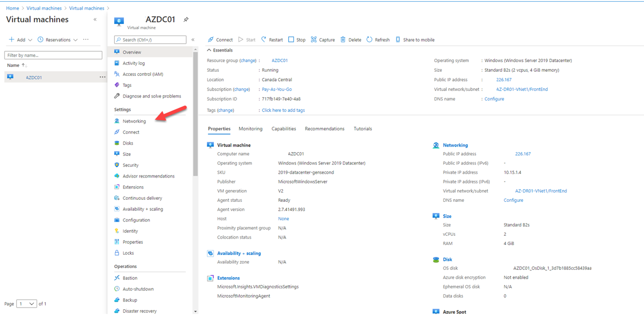Open Connect under Settings

(x=131, y=132)
